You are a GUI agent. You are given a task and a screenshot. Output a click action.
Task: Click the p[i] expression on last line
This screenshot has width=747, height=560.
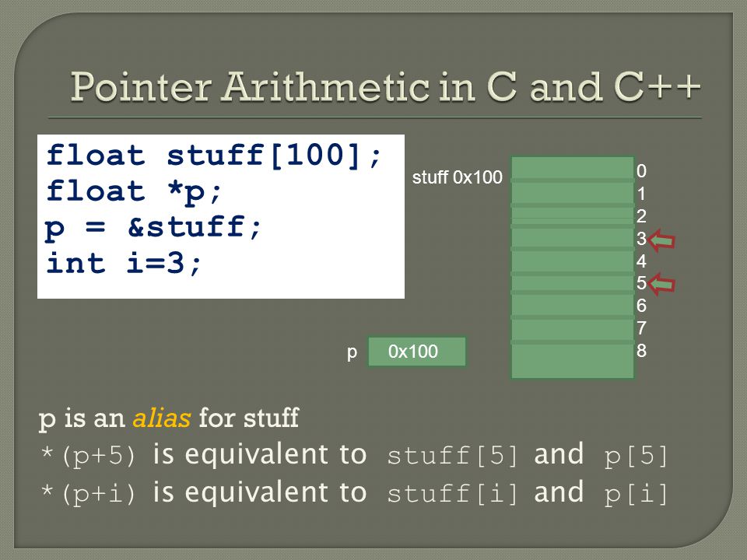(x=637, y=494)
